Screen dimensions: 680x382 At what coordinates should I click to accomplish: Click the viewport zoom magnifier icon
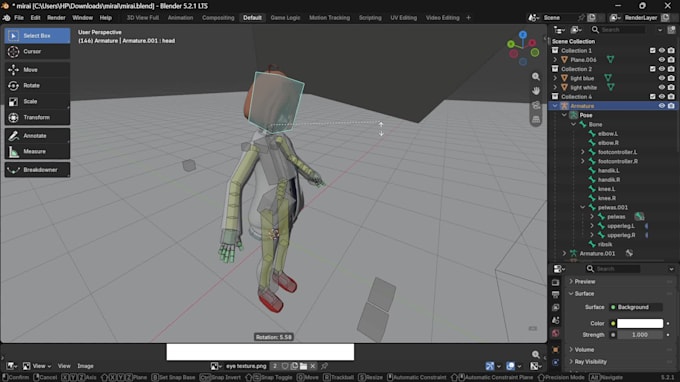(536, 77)
